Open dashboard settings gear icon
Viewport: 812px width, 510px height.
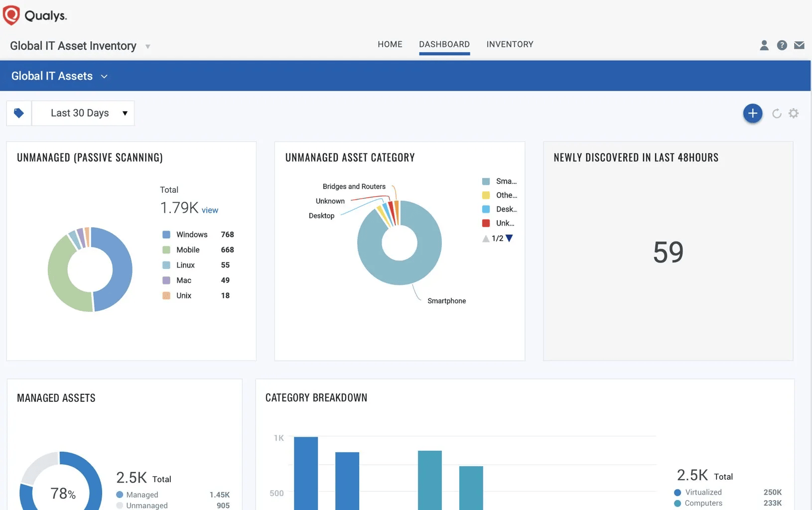point(794,114)
